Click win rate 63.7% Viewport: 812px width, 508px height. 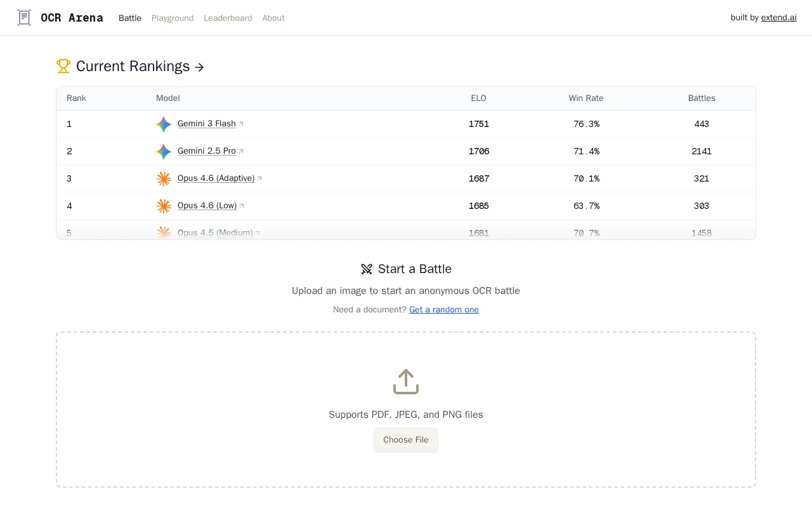pyautogui.click(x=586, y=206)
